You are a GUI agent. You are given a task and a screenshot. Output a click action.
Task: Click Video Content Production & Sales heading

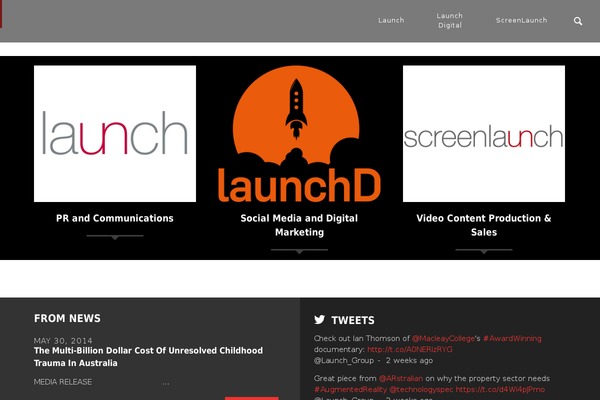click(484, 225)
